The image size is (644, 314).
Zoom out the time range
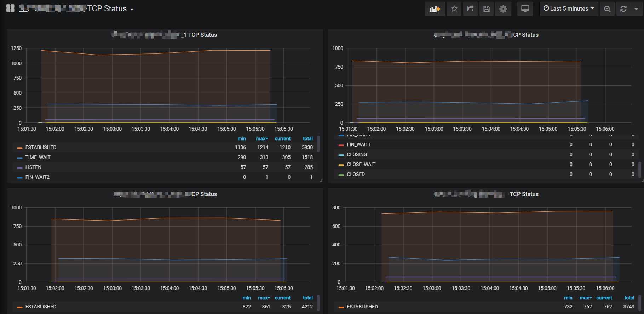pos(607,9)
